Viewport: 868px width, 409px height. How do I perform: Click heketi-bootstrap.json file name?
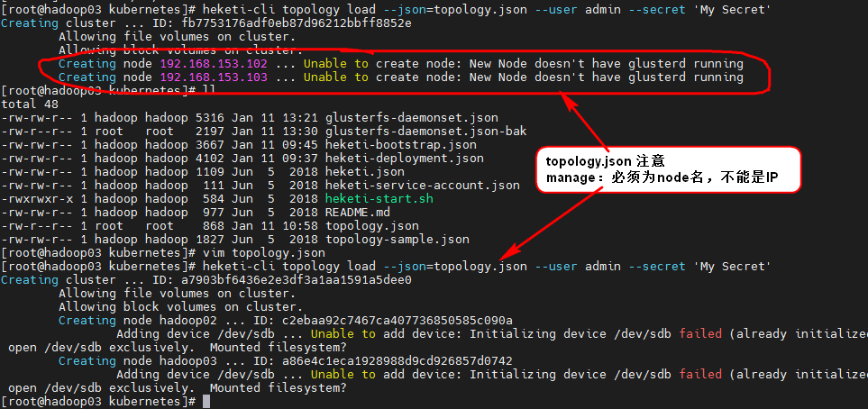pyautogui.click(x=401, y=145)
